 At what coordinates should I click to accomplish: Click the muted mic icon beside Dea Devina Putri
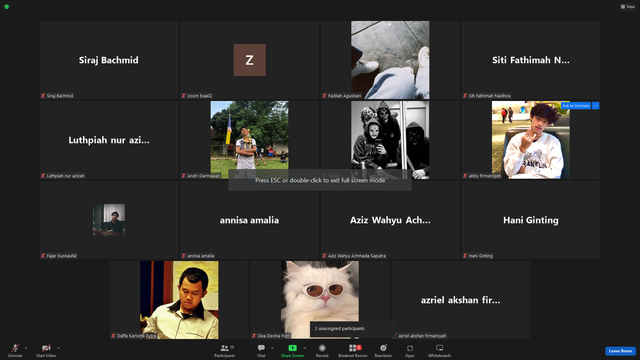click(x=254, y=336)
